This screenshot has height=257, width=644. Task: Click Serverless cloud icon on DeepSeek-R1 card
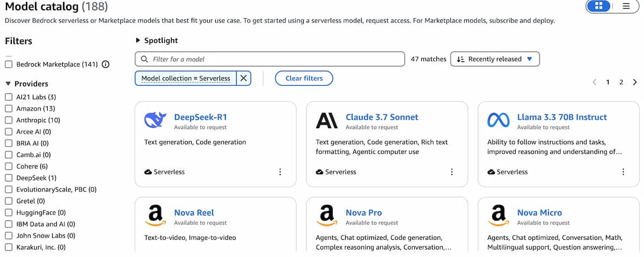tap(148, 172)
